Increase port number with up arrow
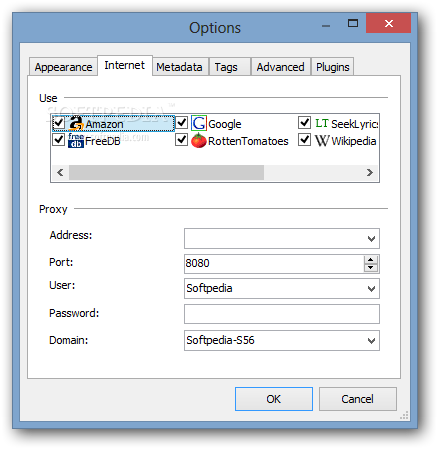This screenshot has width=438, height=449. coord(371,260)
